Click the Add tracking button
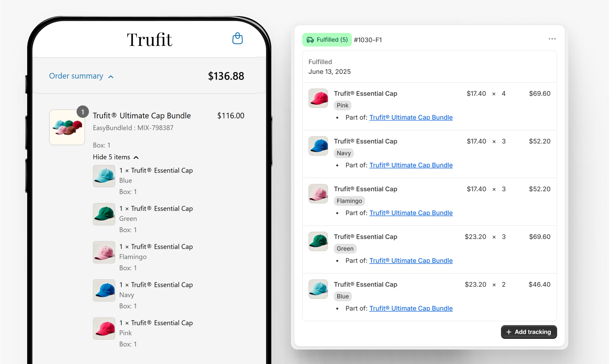The width and height of the screenshot is (609, 364). click(x=529, y=332)
